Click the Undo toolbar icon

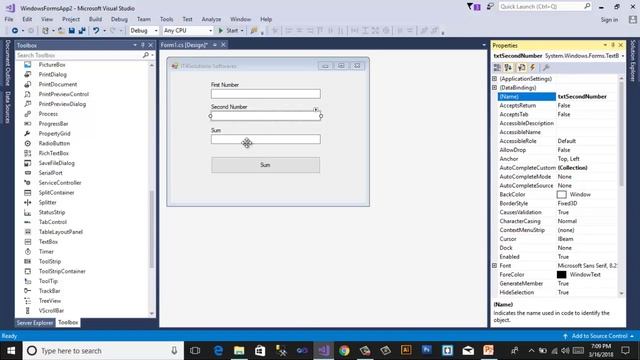click(x=96, y=31)
